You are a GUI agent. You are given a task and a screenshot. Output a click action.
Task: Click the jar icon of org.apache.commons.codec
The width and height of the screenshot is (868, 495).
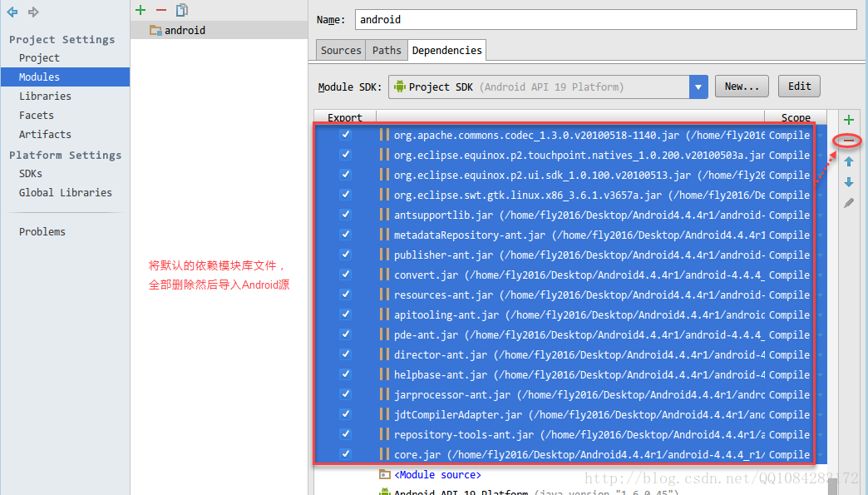384,135
